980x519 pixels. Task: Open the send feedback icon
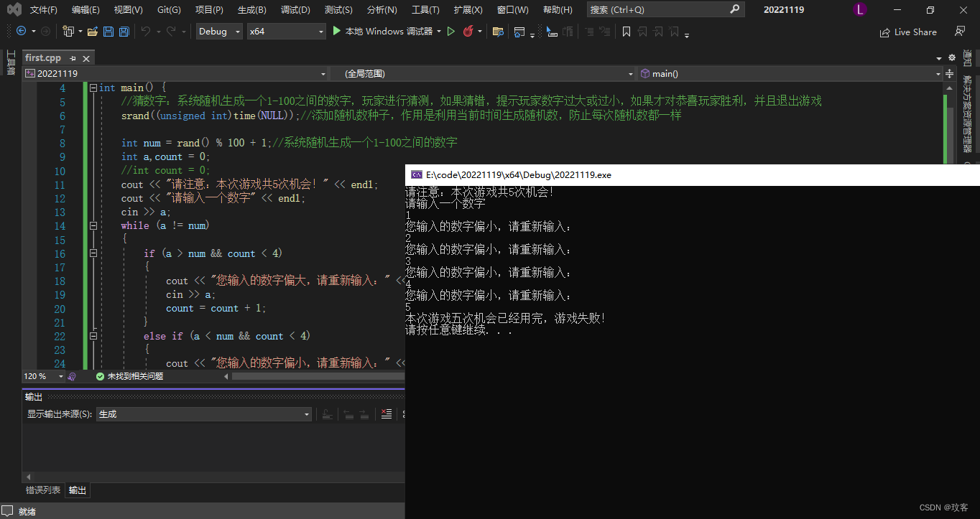coord(960,32)
